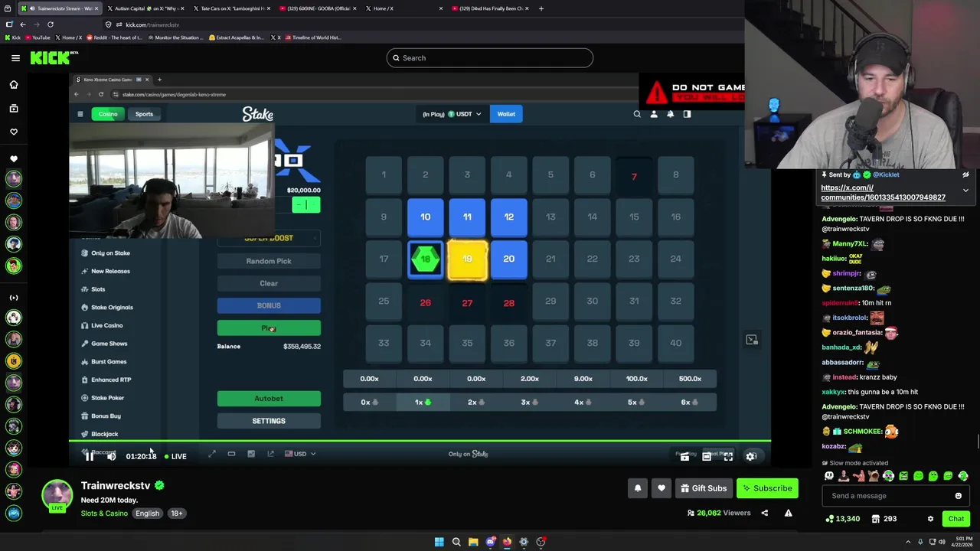Viewport: 980px width, 551px height.
Task: Click the Stake Wallet button
Action: [x=506, y=114]
